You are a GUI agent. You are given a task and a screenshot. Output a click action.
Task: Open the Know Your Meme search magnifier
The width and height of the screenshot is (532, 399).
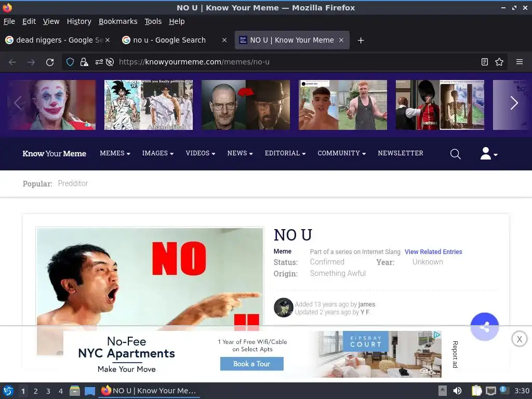pyautogui.click(x=455, y=154)
